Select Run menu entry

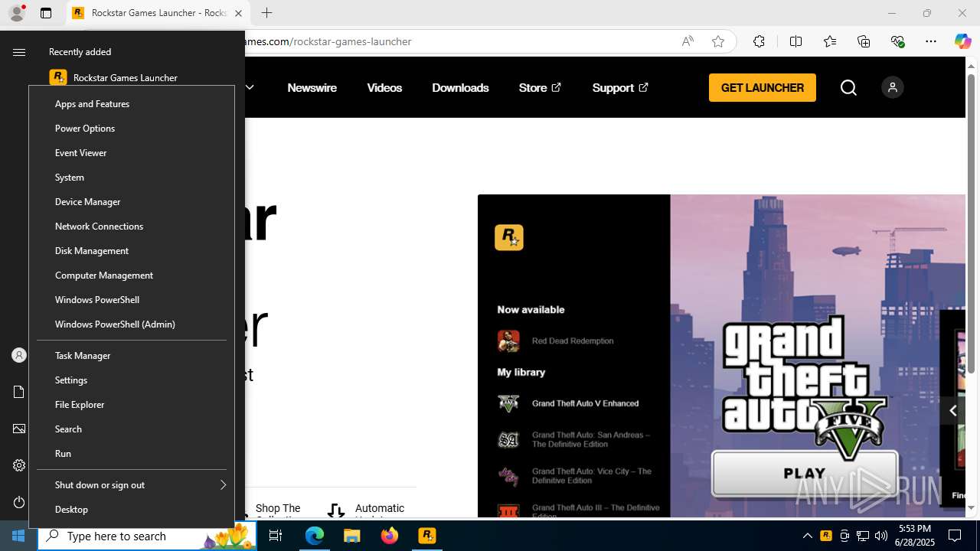(x=132, y=453)
